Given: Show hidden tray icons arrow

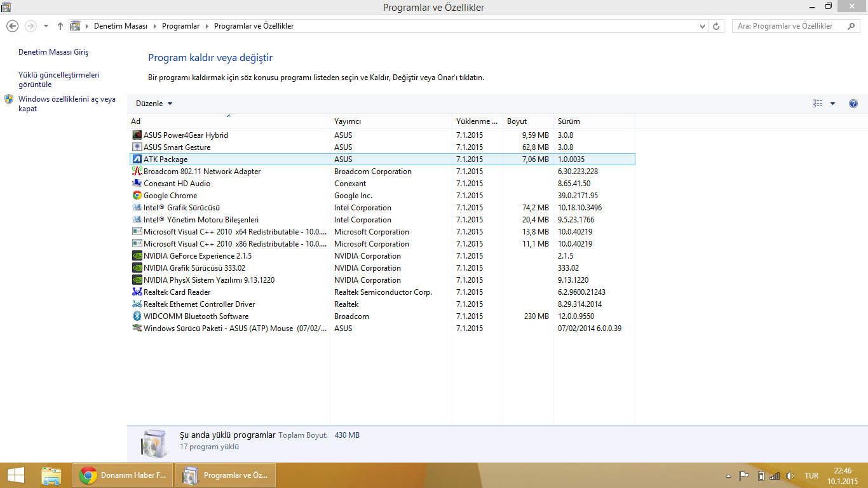Looking at the screenshot, I should coord(728,475).
